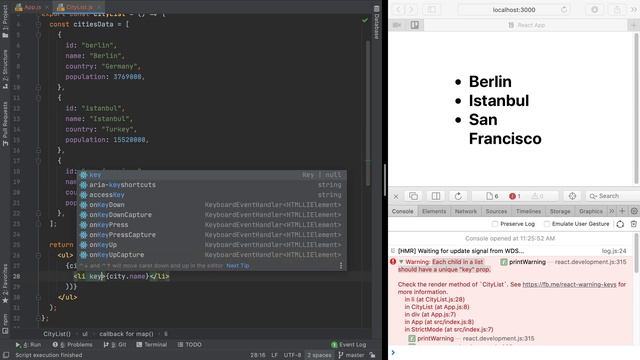Open the Project tool window
Image resolution: width=640 pixels, height=360 pixels.
5,21
